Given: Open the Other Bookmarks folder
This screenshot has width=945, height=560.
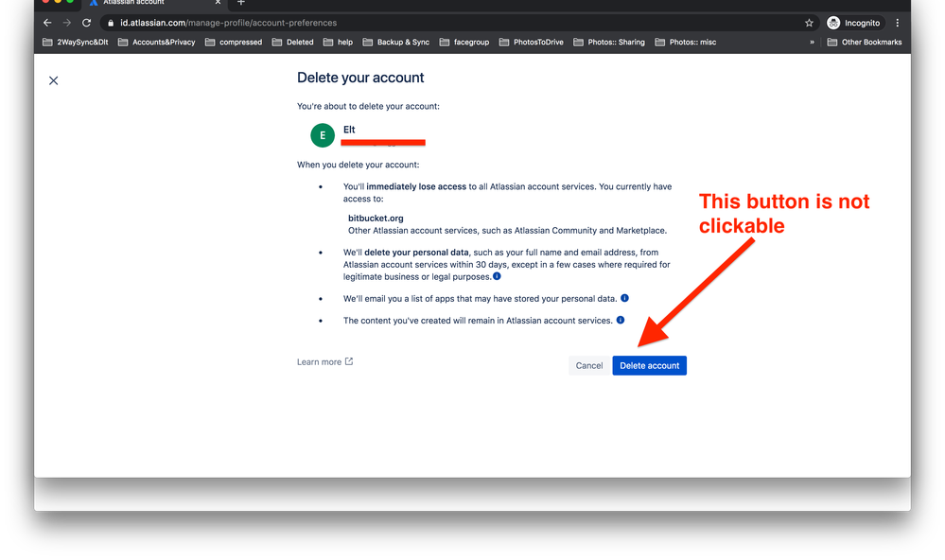Looking at the screenshot, I should pos(865,43).
